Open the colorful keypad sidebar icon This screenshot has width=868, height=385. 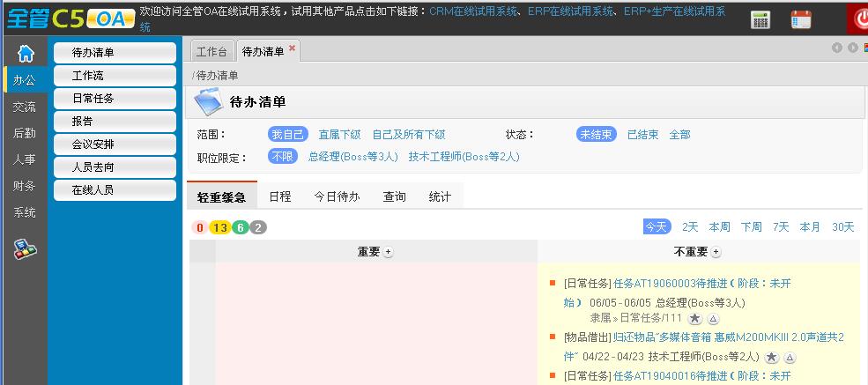25,249
